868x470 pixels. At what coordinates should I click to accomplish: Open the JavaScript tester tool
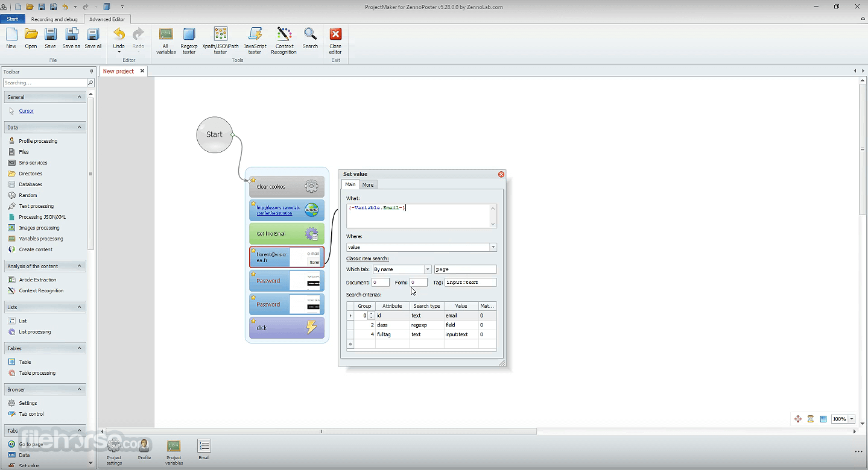[255, 40]
